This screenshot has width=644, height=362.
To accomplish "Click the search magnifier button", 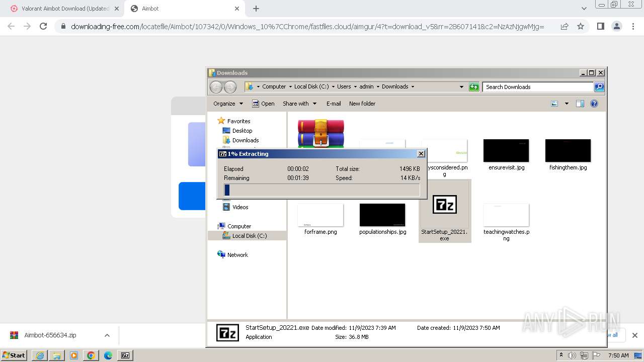I will click(599, 87).
